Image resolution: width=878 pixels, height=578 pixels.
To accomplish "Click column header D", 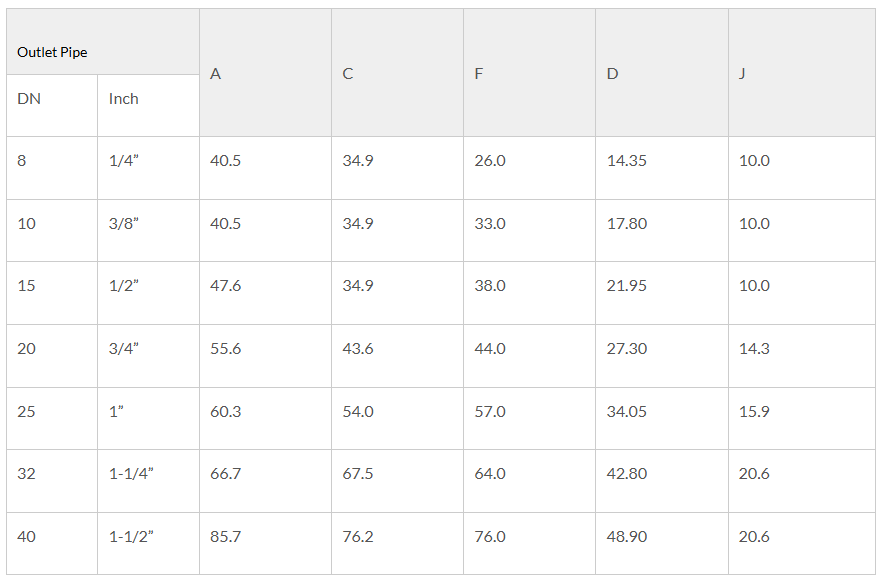I will coord(662,73).
